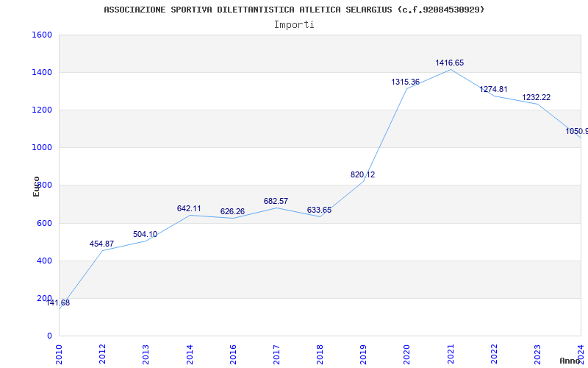Screen dimensions: 588x368
Task: Click the data label 1232.22
Action: [x=537, y=97]
